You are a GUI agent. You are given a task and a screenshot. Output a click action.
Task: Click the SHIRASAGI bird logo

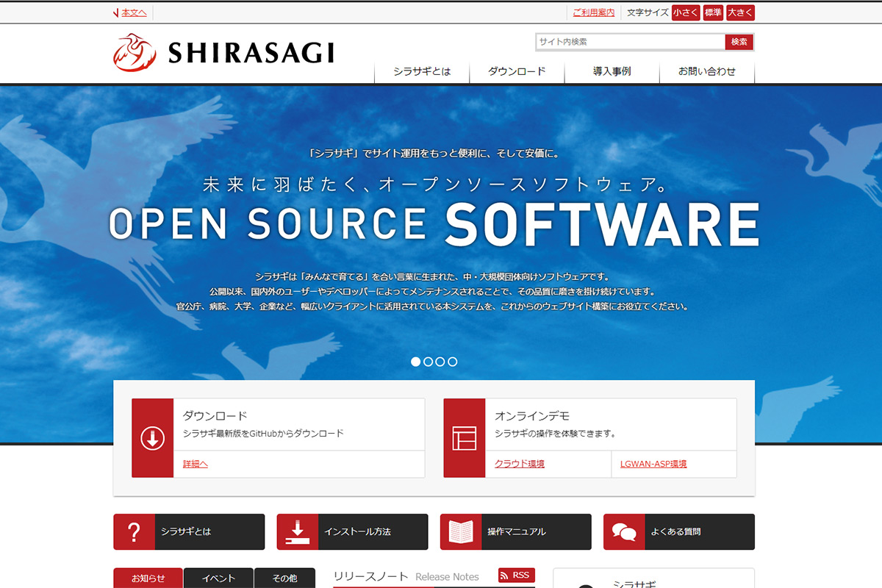(x=135, y=53)
